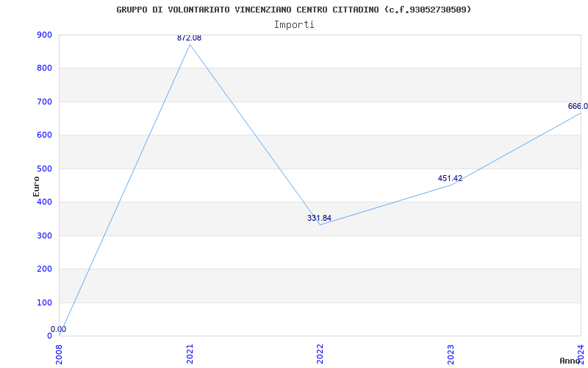Screen dimensions: 588x368
Task: Select the 451.42 data point label
Action: [x=450, y=178]
